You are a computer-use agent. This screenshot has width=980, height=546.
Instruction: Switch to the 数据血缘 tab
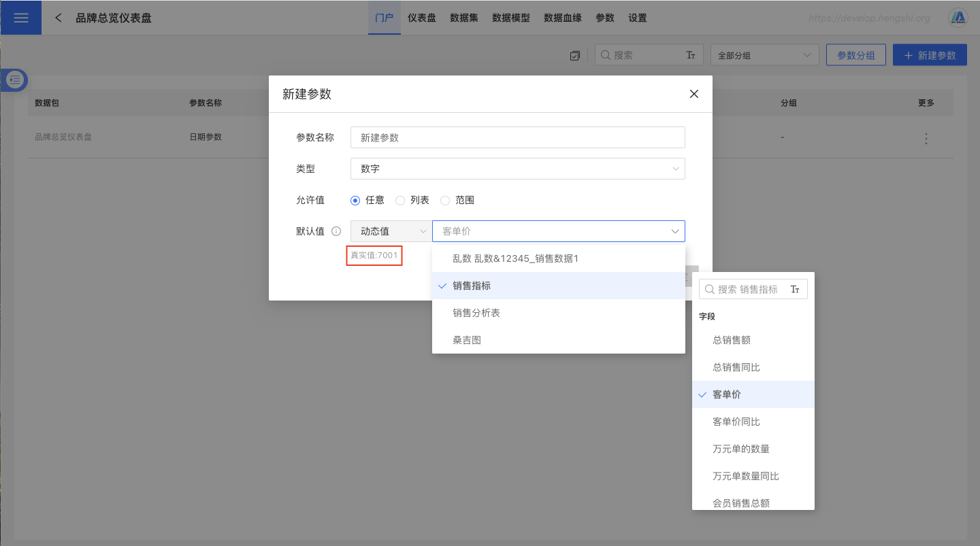pyautogui.click(x=562, y=18)
